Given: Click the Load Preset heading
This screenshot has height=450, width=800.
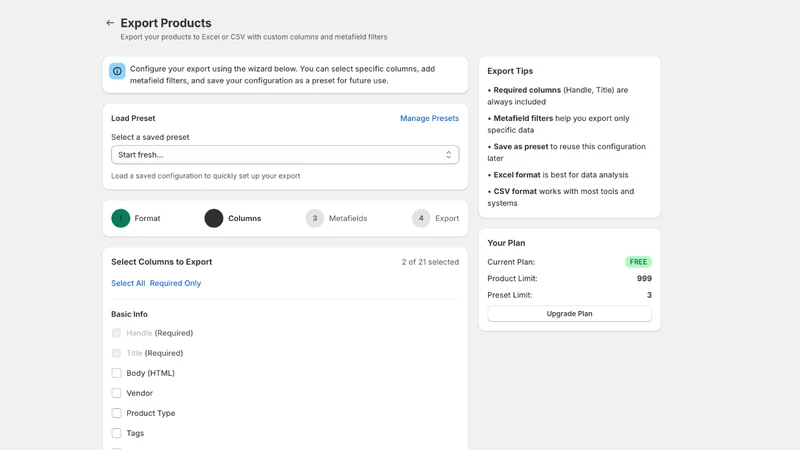Looking at the screenshot, I should (x=133, y=118).
